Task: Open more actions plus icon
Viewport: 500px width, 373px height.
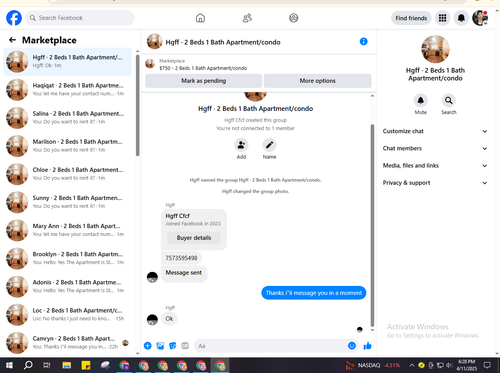Action: 148,346
